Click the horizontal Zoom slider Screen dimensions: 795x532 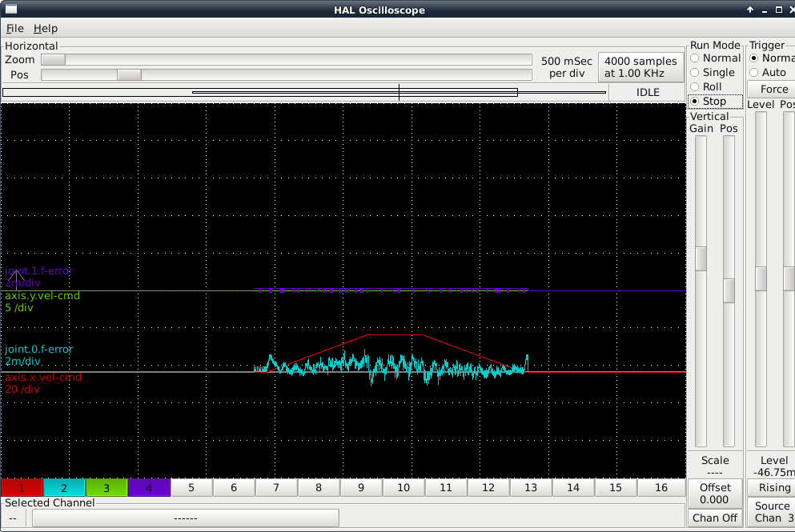(x=287, y=60)
